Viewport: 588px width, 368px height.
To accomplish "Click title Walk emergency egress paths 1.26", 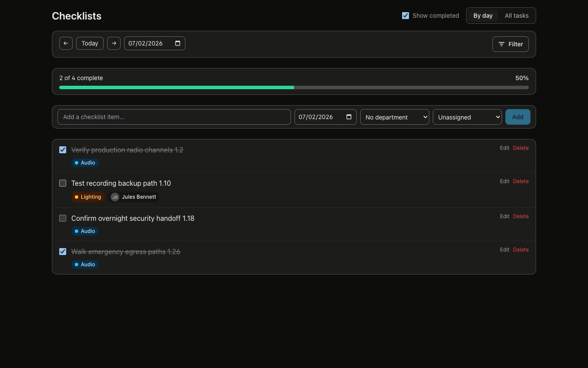I will [x=126, y=252].
